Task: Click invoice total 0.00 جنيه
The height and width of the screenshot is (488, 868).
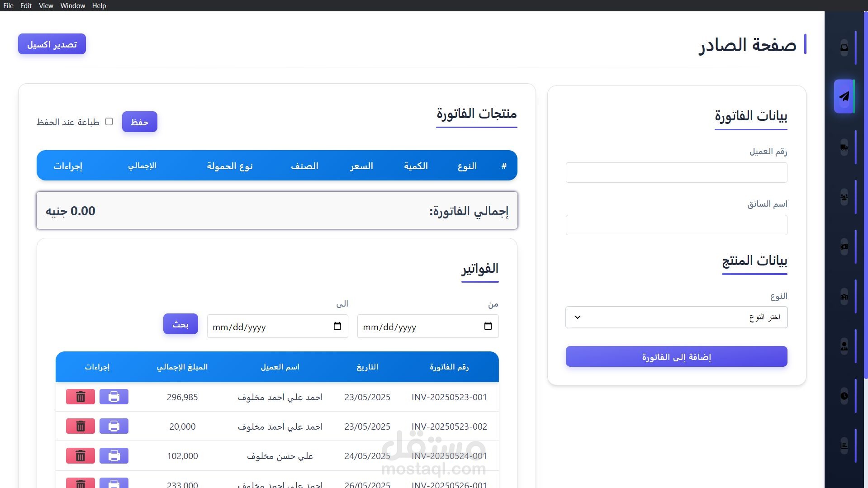Action: [x=71, y=211]
